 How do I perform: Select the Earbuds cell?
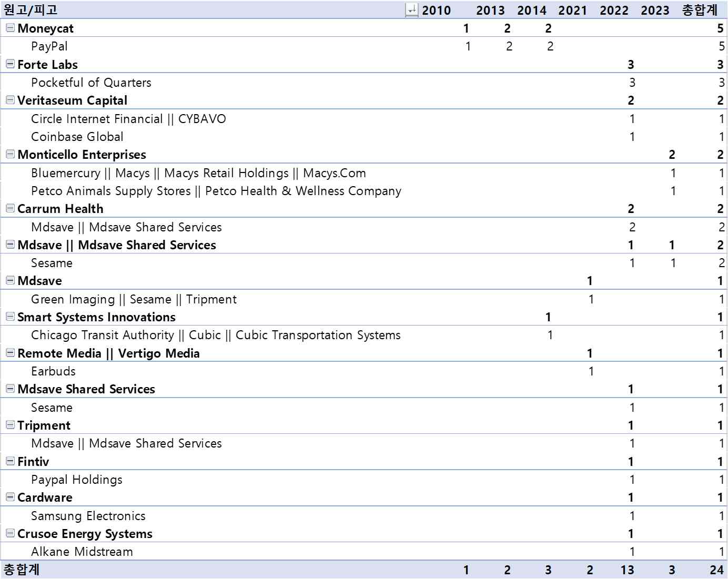(x=53, y=371)
